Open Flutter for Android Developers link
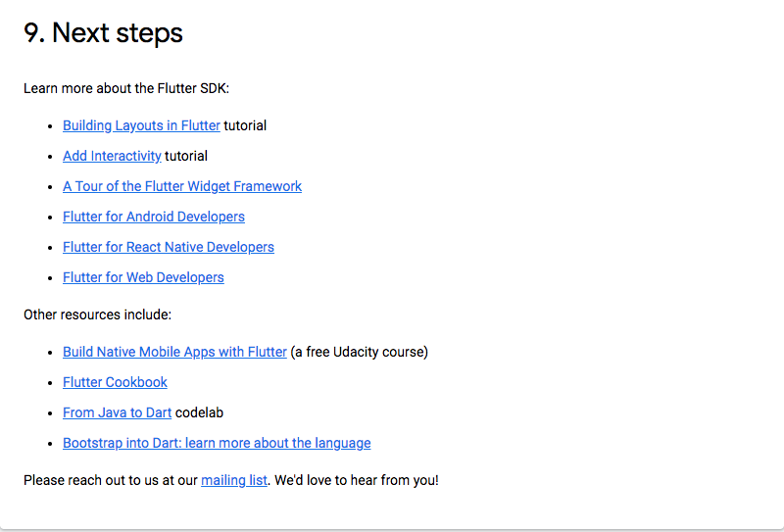This screenshot has height=532, width=784. 154,217
